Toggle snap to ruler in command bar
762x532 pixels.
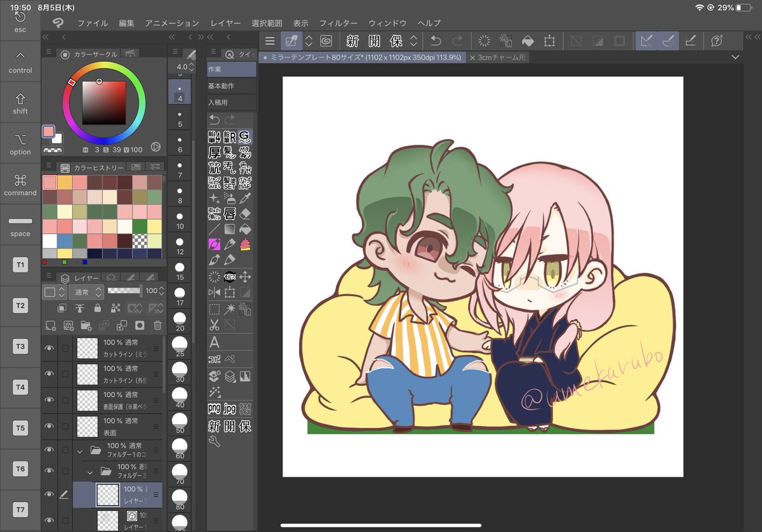tap(646, 41)
